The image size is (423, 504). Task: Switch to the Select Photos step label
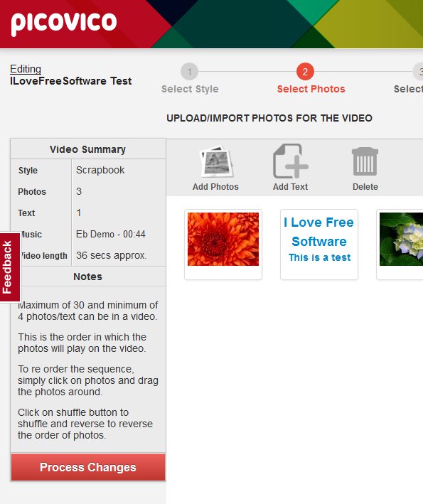coord(311,89)
